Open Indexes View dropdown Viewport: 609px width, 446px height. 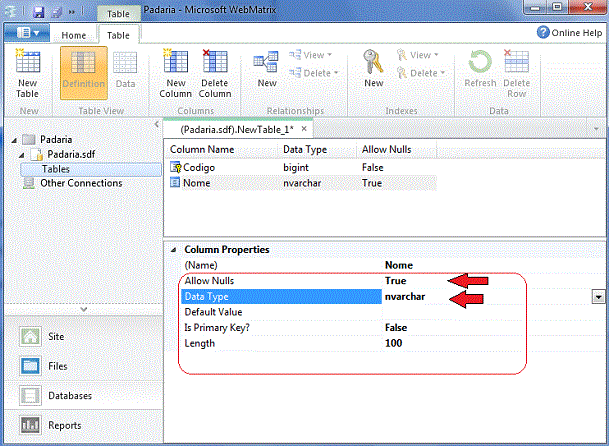click(418, 55)
